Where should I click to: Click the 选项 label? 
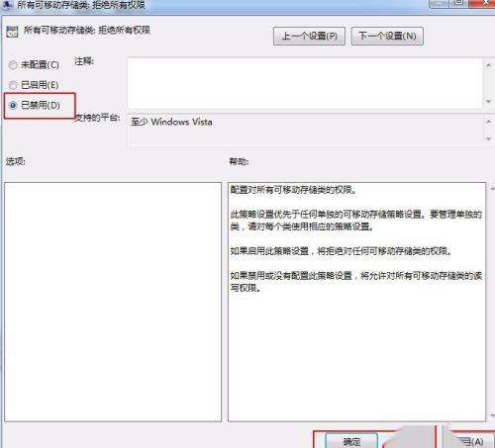(x=15, y=161)
